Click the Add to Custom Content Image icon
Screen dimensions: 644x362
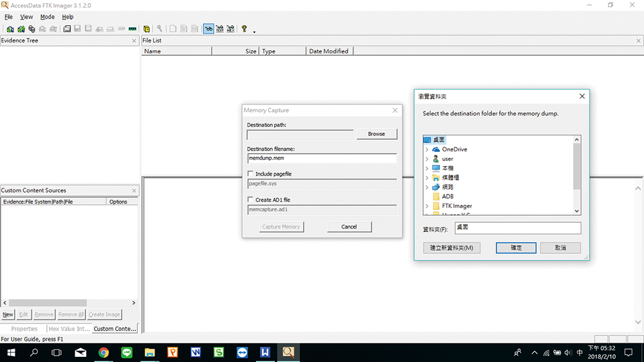click(x=99, y=29)
